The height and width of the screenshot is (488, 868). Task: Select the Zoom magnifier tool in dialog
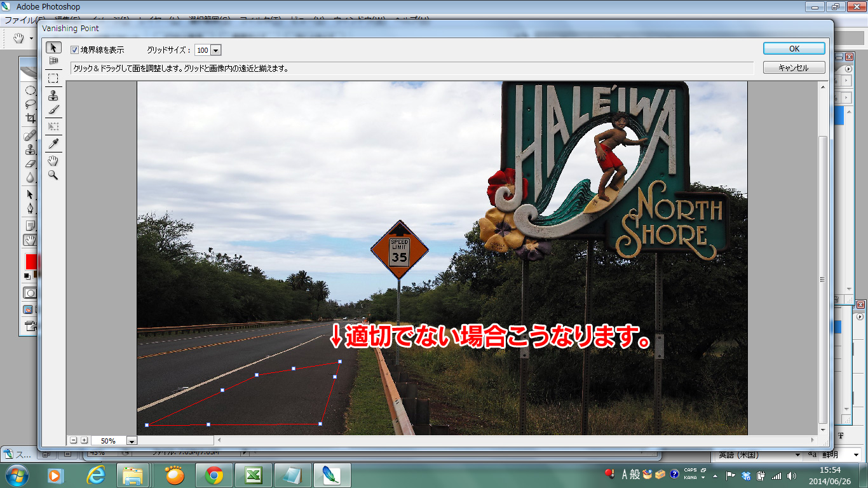tap(53, 175)
